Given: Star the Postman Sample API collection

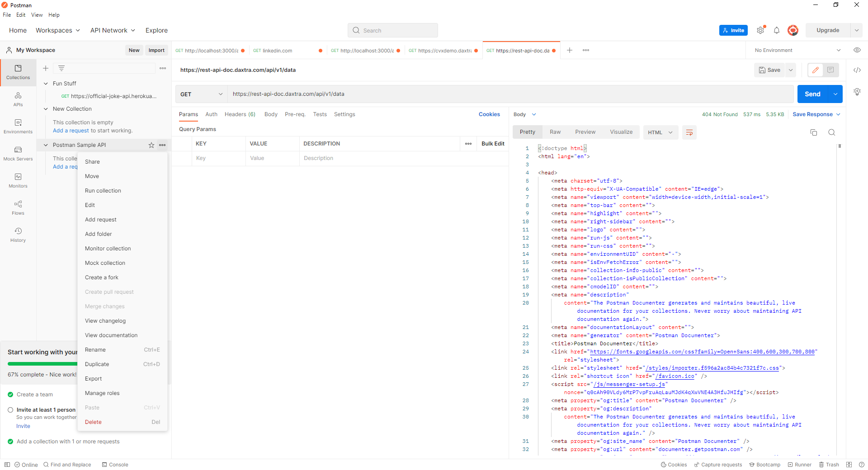Looking at the screenshot, I should point(151,145).
